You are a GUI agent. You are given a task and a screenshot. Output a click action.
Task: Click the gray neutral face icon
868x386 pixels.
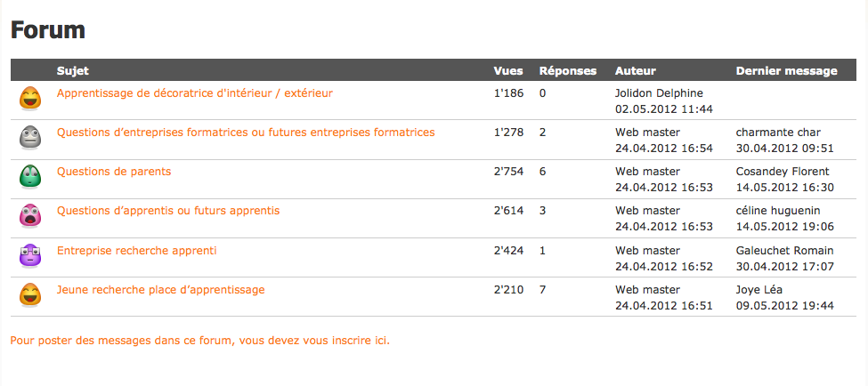point(30,138)
